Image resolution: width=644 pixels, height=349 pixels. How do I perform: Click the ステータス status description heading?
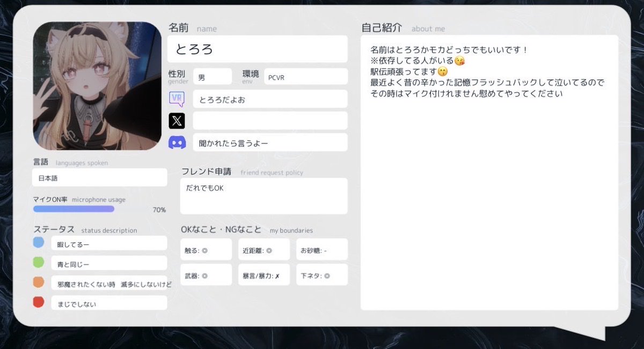coord(85,229)
